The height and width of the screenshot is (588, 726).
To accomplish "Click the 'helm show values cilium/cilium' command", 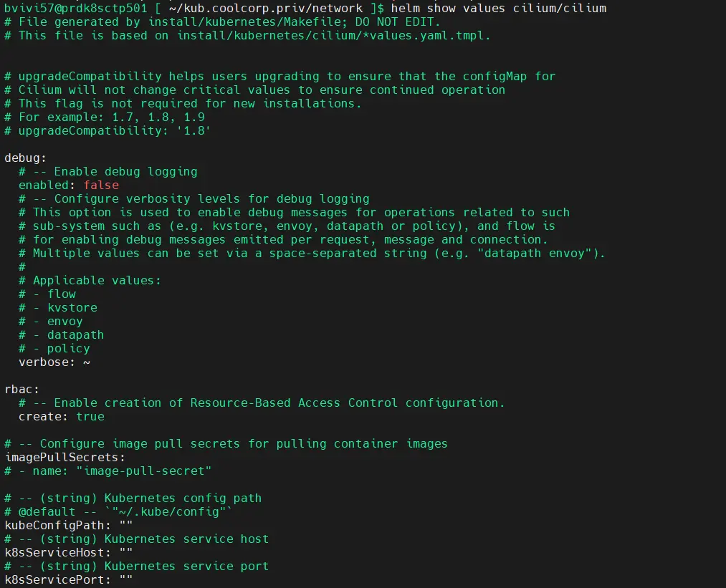I will pos(499,8).
